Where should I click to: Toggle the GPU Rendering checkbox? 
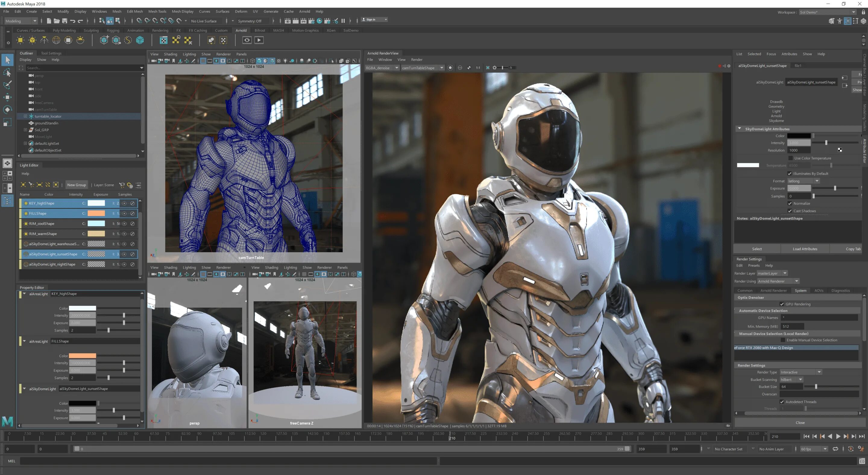(782, 304)
